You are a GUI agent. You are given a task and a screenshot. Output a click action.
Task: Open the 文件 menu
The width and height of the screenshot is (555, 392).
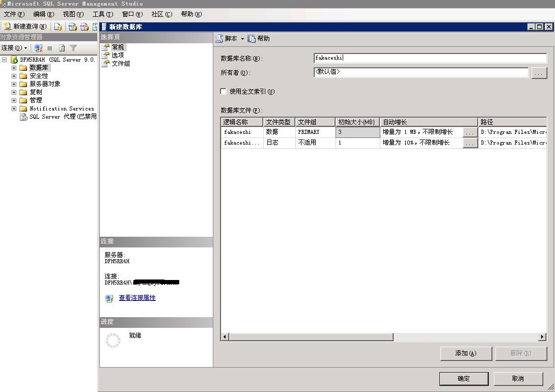[x=14, y=14]
